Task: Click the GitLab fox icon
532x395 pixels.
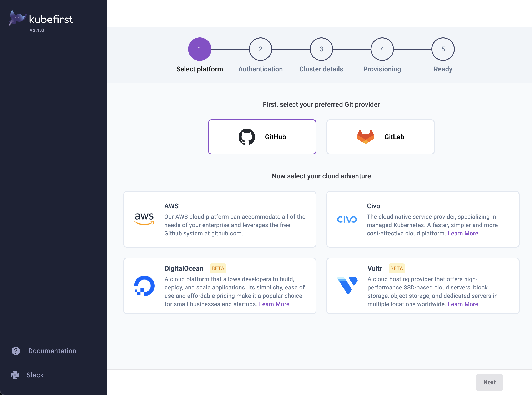Action: [x=365, y=137]
